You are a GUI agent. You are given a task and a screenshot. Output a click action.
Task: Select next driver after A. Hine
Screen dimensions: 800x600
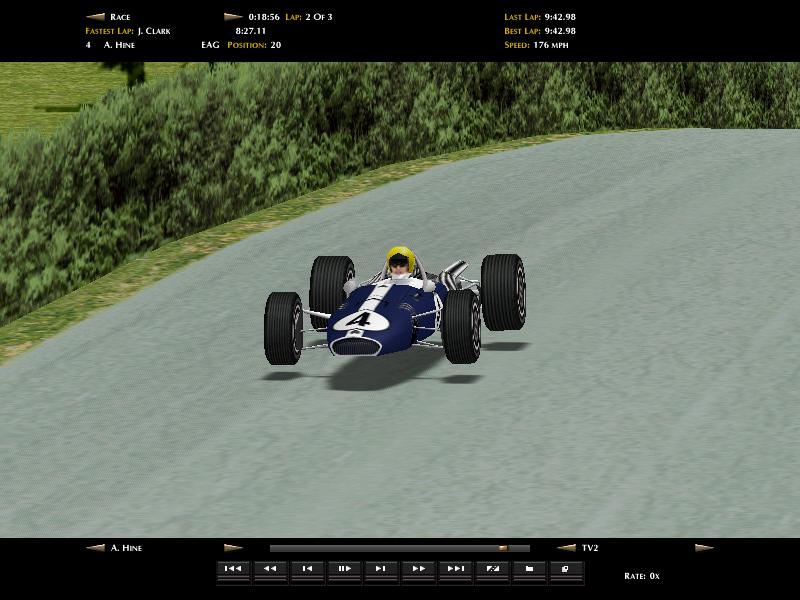tap(233, 548)
